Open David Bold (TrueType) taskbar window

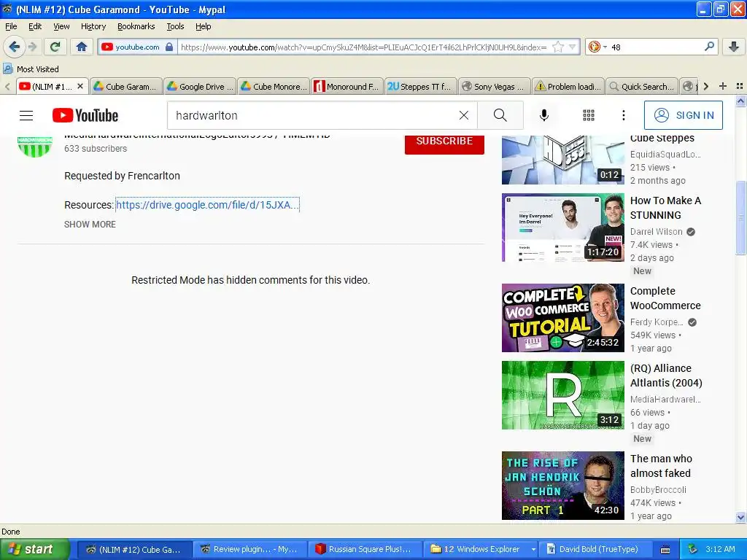pyautogui.click(x=595, y=549)
